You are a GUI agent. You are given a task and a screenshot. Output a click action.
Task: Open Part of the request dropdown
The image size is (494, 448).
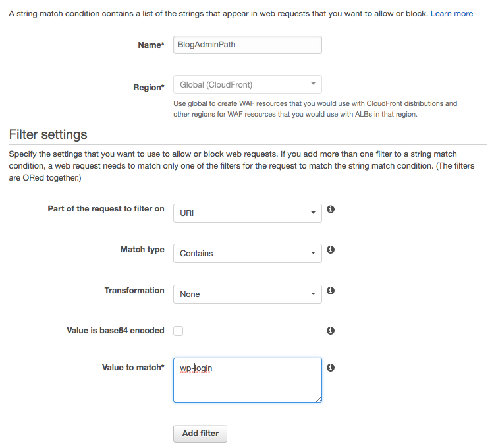pyautogui.click(x=248, y=213)
